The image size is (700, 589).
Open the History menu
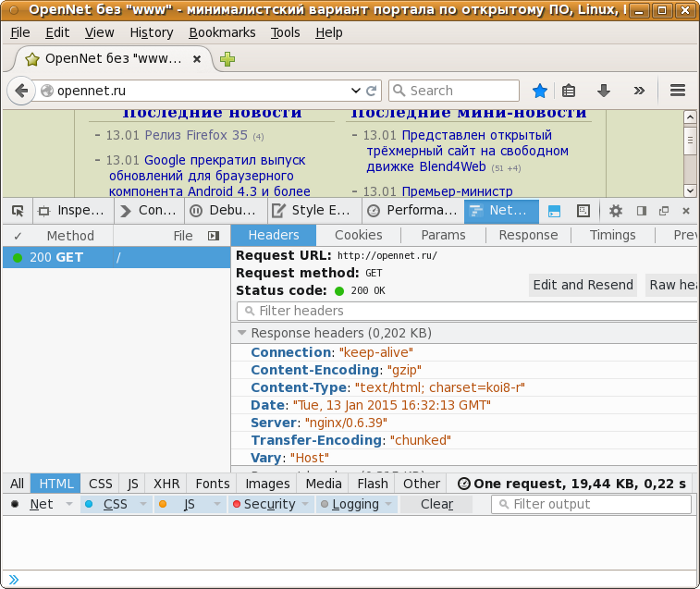[x=151, y=33]
